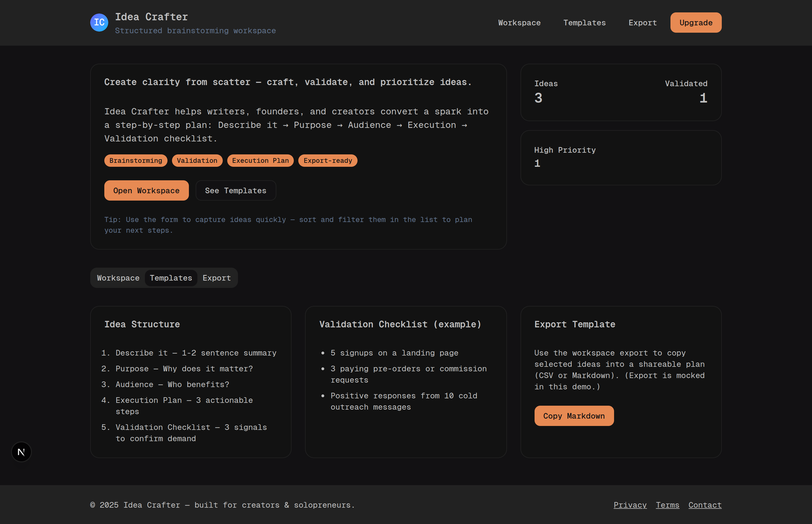The width and height of the screenshot is (812, 524).
Task: Click the Execution Plan tag pill
Action: pyautogui.click(x=260, y=161)
